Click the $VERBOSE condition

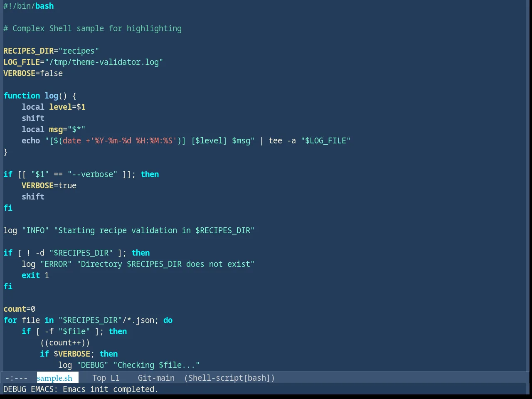pos(72,354)
